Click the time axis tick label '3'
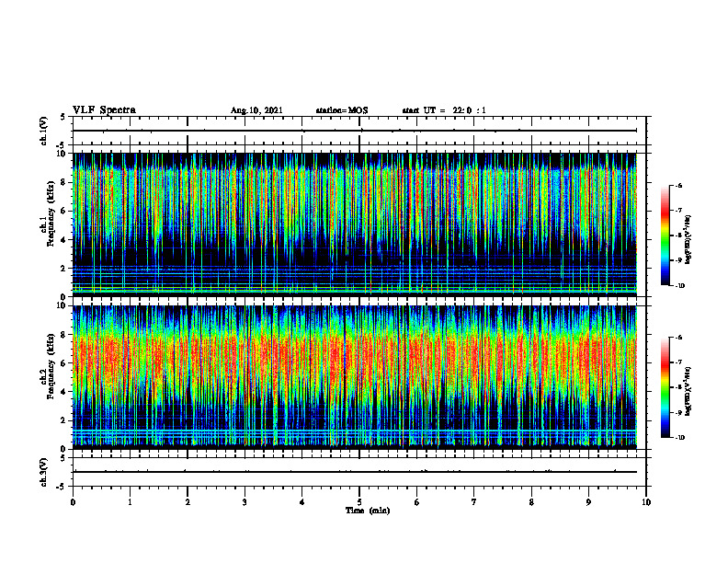This screenshot has height=563, width=728. point(245,502)
